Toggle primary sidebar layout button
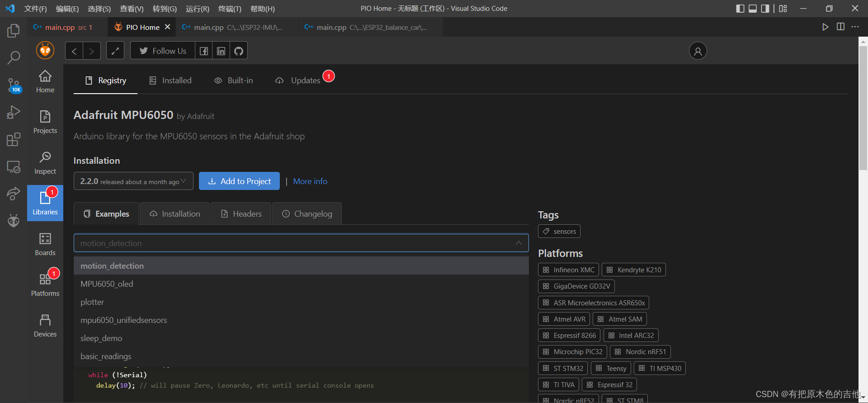Viewport: 868px width, 403px height. 741,9
